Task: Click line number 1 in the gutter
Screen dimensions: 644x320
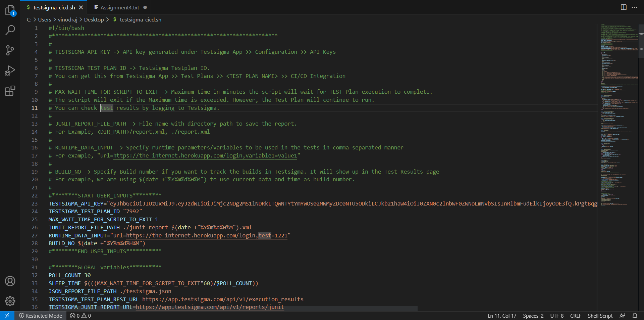Action: coord(36,28)
